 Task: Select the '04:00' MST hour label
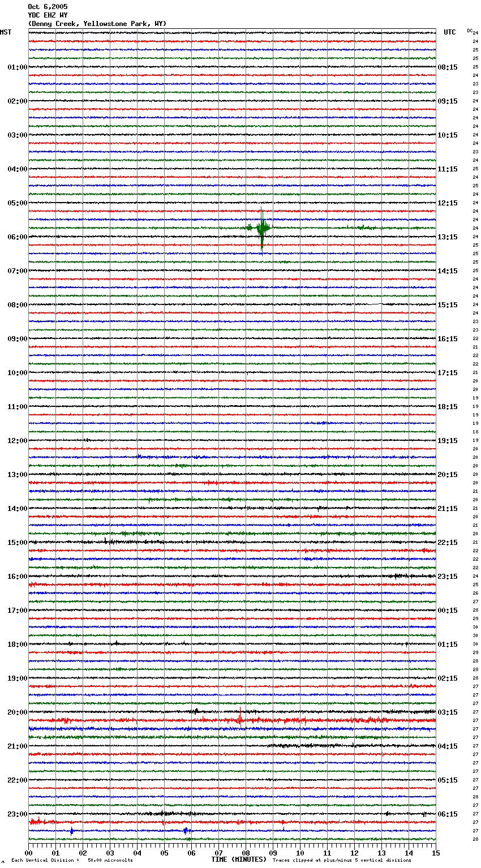point(18,169)
